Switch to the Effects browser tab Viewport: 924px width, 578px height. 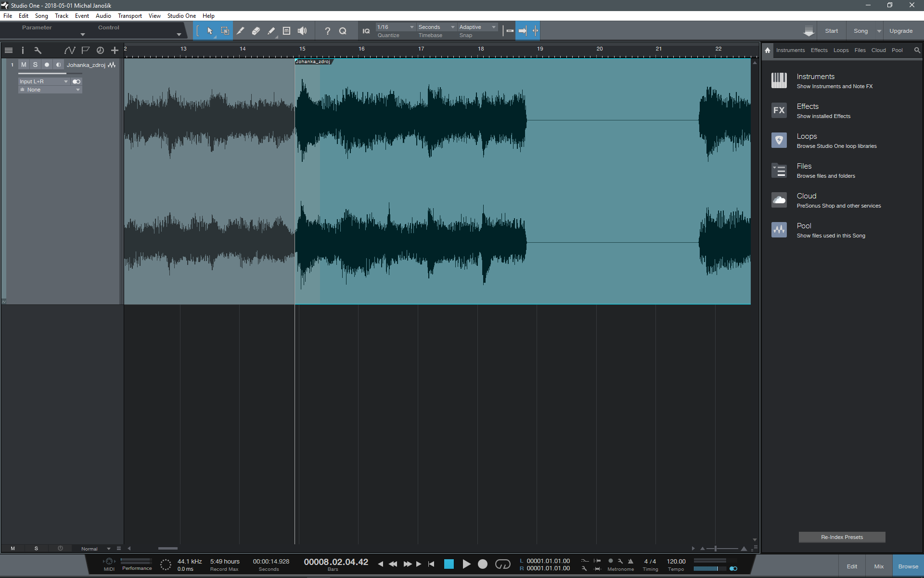click(x=819, y=50)
